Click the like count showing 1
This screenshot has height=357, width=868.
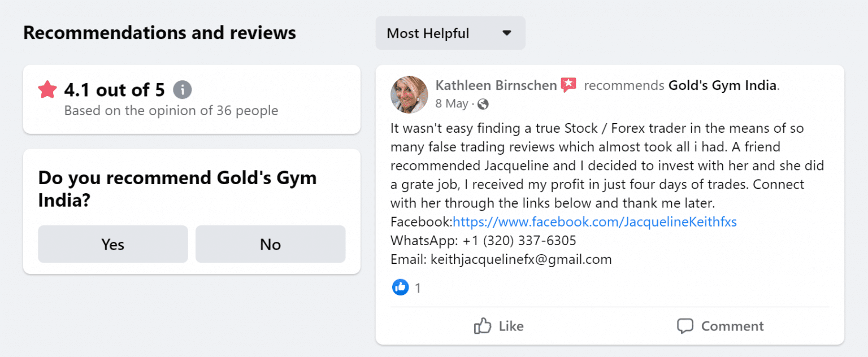tap(417, 288)
